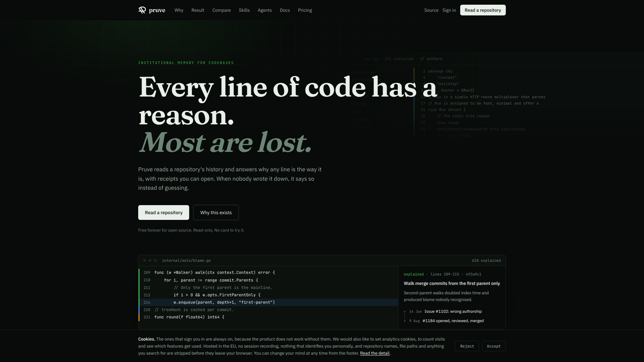Screen dimensions: 644x362
Task: Reject analytics cookies
Action: coord(467,346)
